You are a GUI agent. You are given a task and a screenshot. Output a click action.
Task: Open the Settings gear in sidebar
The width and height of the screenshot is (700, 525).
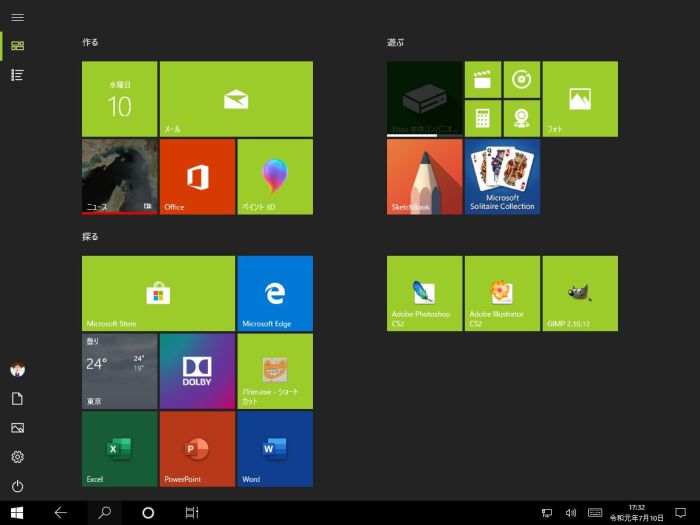pyautogui.click(x=17, y=457)
